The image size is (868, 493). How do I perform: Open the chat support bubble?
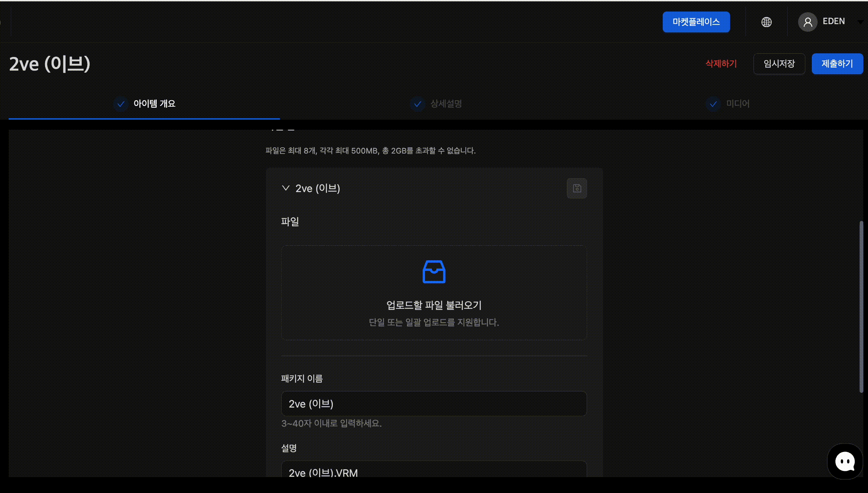coord(845,461)
